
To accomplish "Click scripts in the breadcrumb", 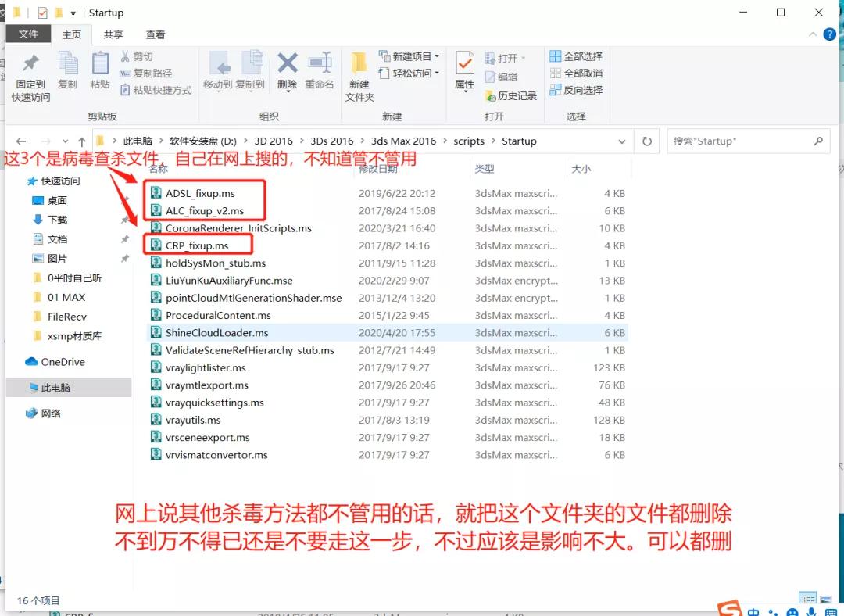I will pos(469,141).
